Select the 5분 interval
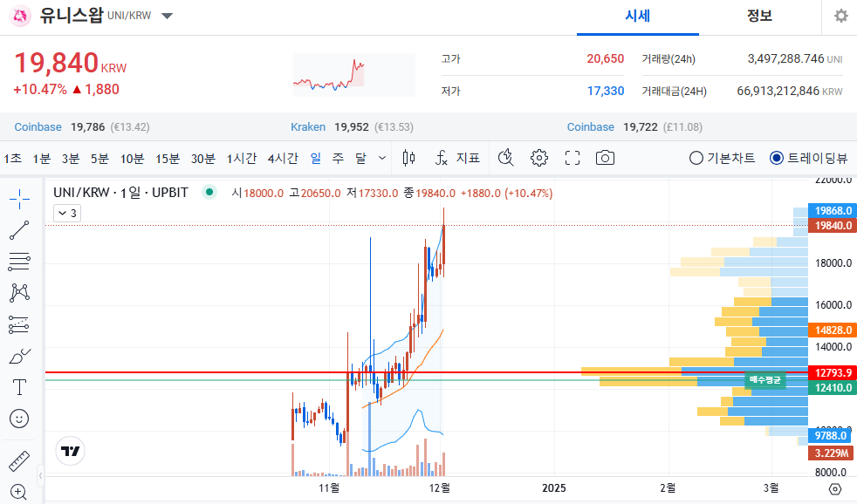Viewport: 857px width, 504px height. [x=99, y=159]
